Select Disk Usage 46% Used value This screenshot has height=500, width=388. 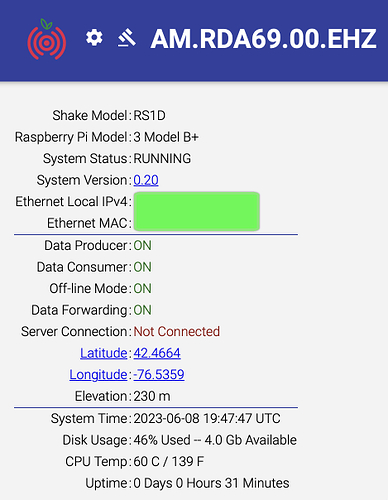[x=215, y=440]
